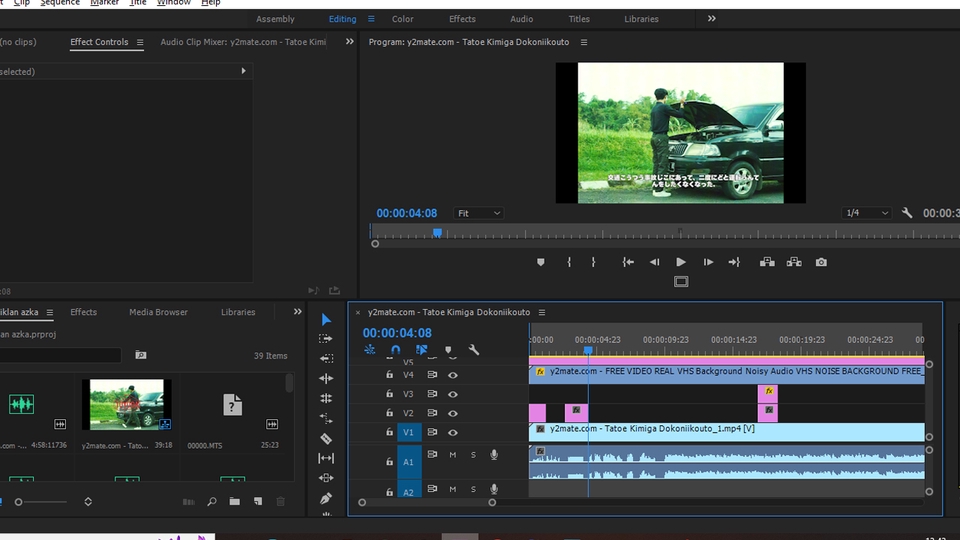Screen dimensions: 960x540
Task: Open Effect Controls panel menu
Action: tap(140, 42)
